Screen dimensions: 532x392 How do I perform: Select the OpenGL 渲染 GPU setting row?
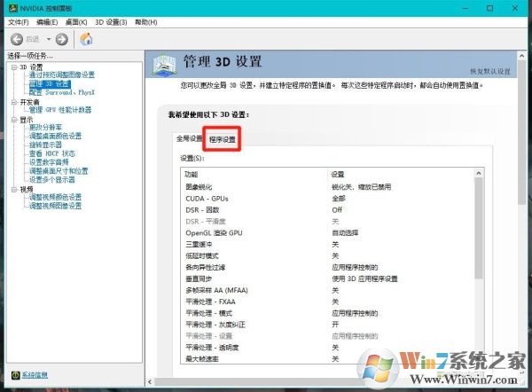[x=328, y=233]
